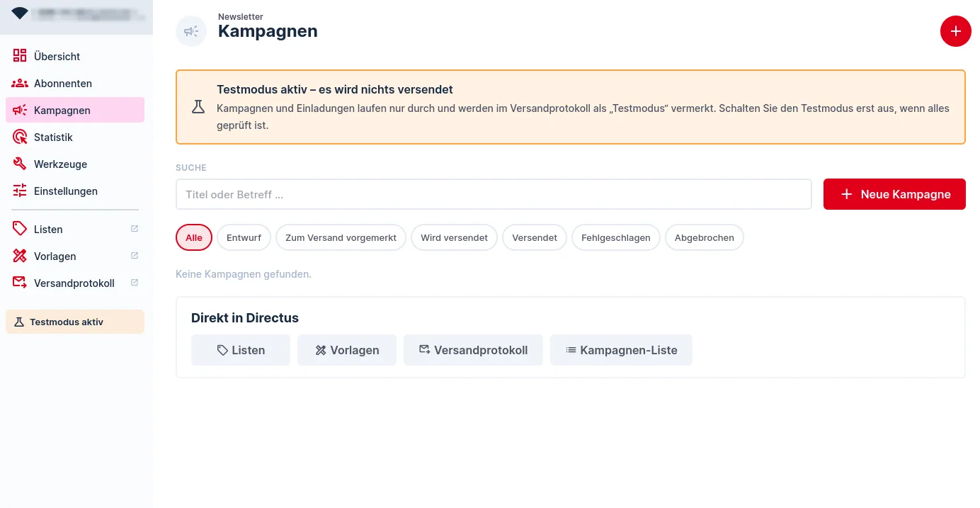Click the SUCHE label

[x=191, y=168]
